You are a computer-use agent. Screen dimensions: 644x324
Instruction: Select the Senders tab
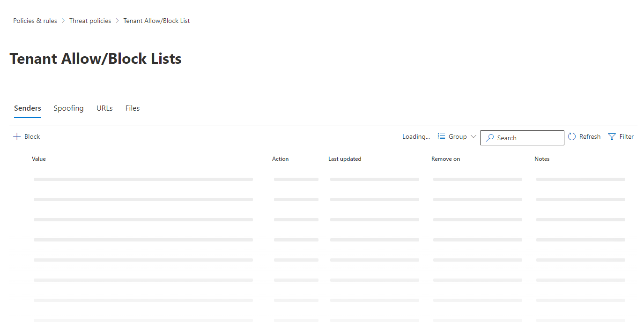coord(27,108)
